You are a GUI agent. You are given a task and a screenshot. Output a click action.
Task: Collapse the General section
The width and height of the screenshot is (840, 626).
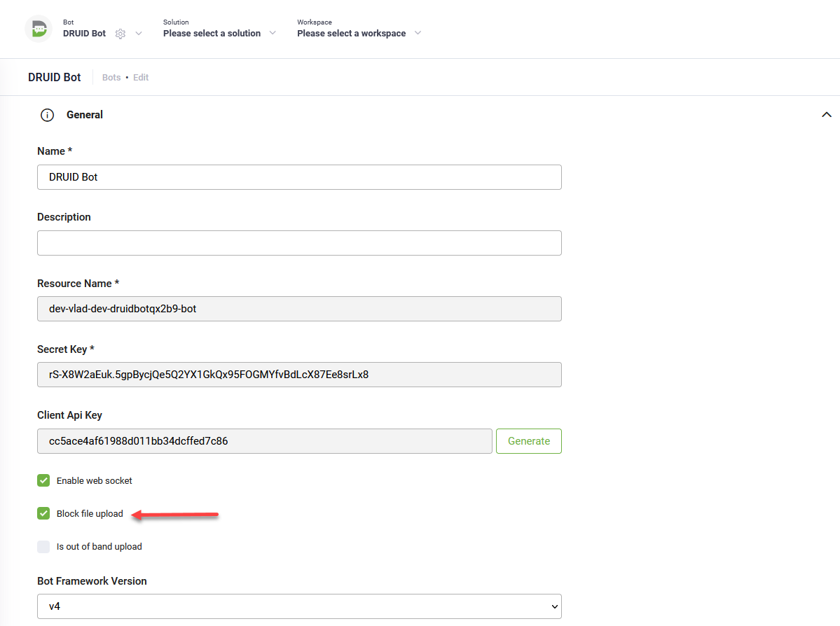(826, 115)
